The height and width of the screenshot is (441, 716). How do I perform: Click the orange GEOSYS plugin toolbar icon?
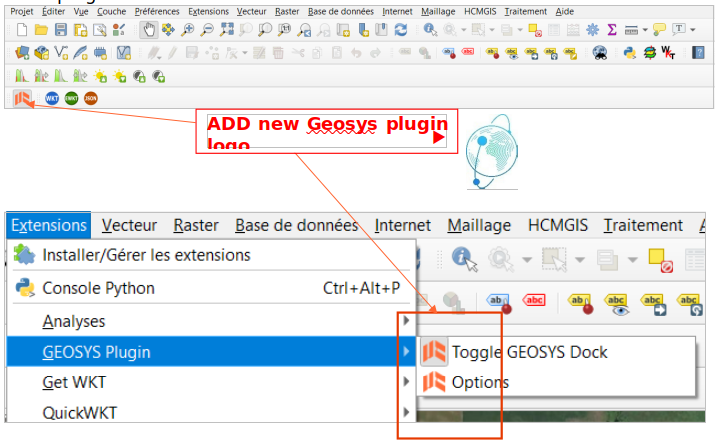pyautogui.click(x=22, y=98)
